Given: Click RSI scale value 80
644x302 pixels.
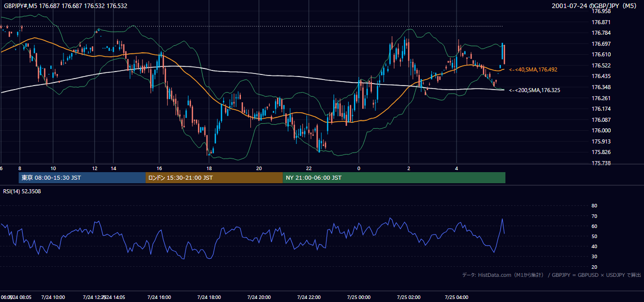Looking at the screenshot, I should 594,206.
